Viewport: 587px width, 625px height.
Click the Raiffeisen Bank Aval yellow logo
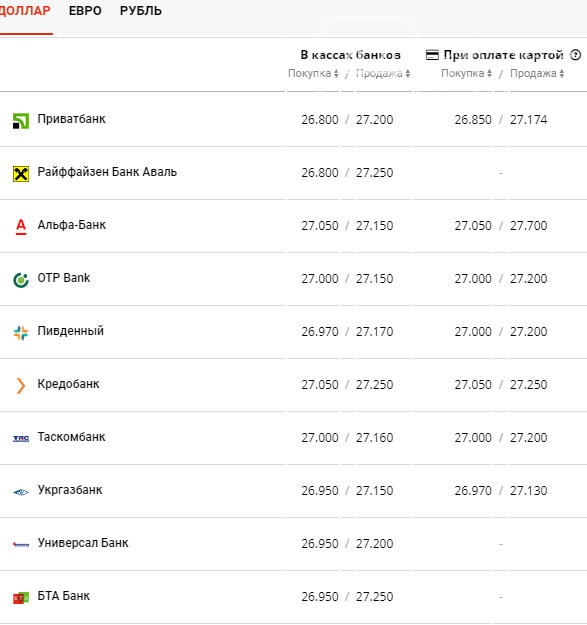pyautogui.click(x=21, y=174)
